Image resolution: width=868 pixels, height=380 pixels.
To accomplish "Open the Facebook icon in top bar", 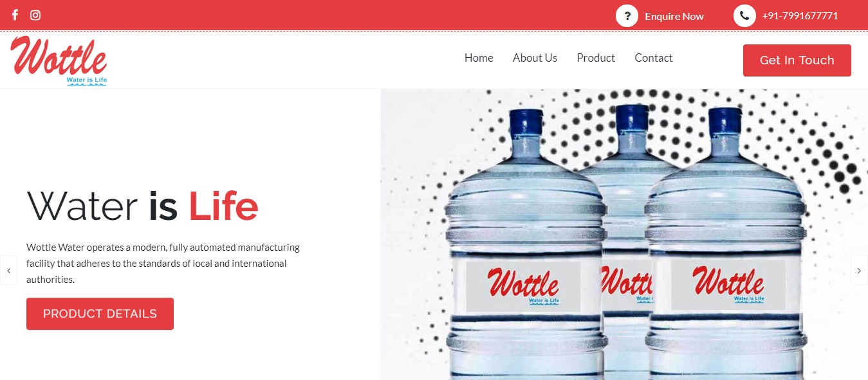I will (x=15, y=15).
